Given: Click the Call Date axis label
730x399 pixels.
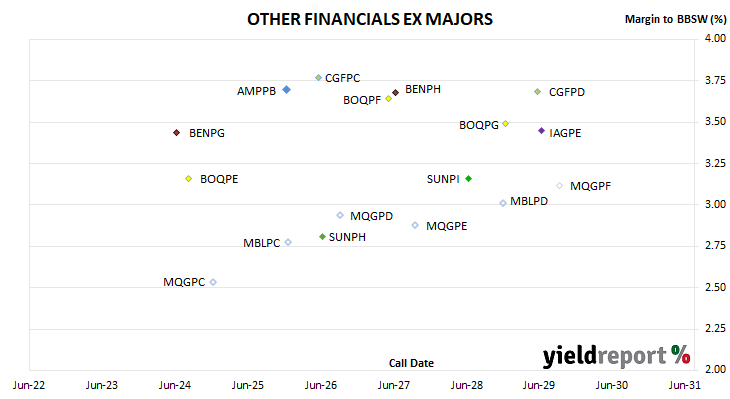Looking at the screenshot, I should [x=411, y=363].
